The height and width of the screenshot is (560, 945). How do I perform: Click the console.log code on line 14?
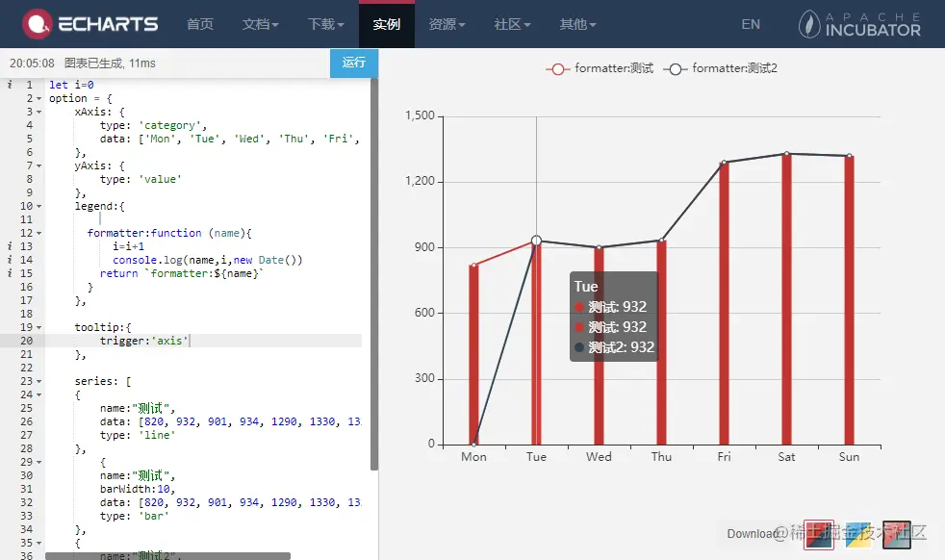click(207, 260)
